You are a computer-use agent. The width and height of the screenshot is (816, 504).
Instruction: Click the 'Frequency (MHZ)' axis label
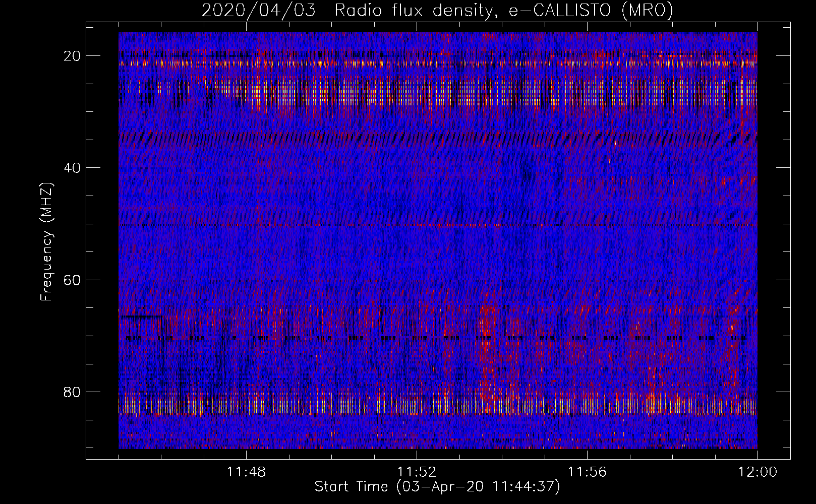(x=46, y=242)
